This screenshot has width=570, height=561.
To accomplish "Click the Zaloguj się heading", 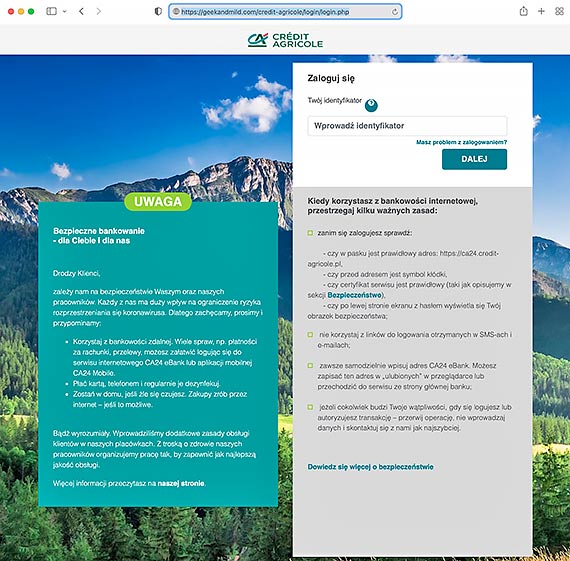I will click(331, 79).
